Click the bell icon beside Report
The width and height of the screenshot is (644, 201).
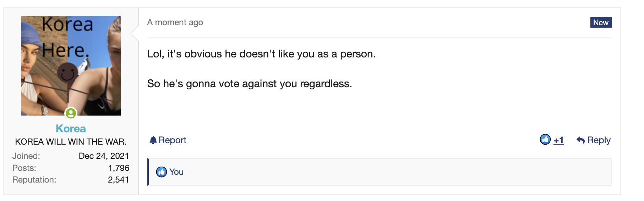(153, 140)
